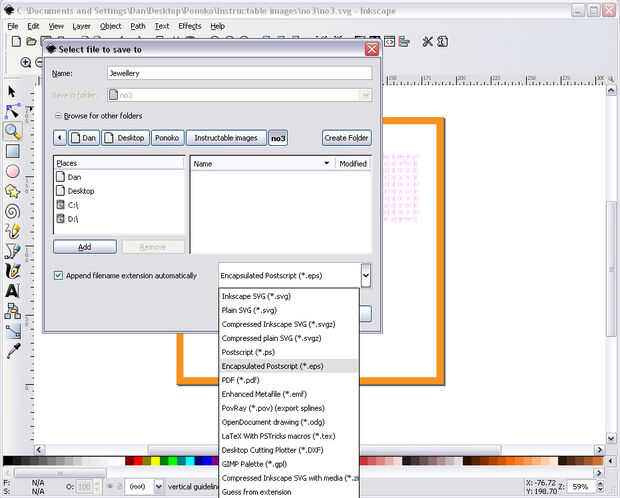Select the arrow Selector tool
The height and width of the screenshot is (498, 620).
click(x=12, y=92)
